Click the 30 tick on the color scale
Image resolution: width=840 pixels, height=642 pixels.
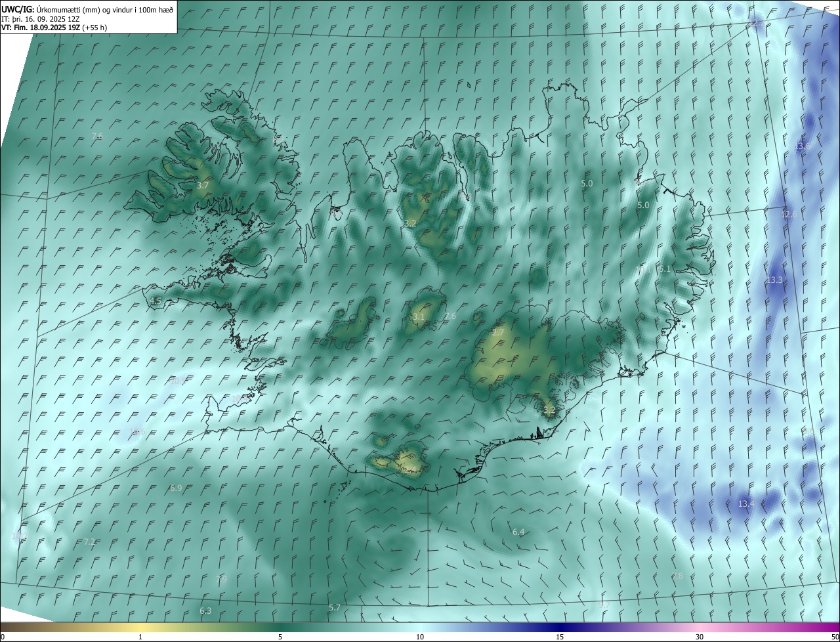point(700,637)
